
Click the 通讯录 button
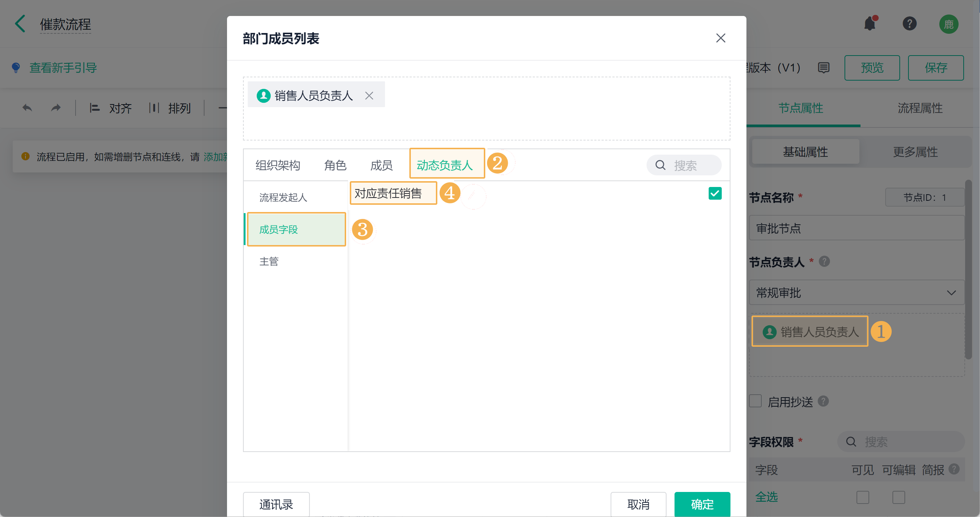pyautogui.click(x=276, y=504)
